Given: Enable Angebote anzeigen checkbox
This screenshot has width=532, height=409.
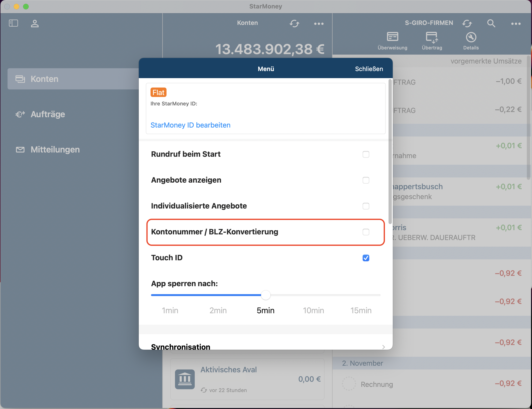Looking at the screenshot, I should pos(366,180).
